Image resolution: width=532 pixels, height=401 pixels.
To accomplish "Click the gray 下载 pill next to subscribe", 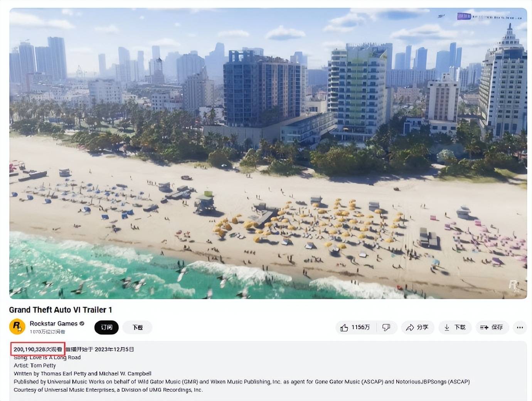I will pos(138,327).
